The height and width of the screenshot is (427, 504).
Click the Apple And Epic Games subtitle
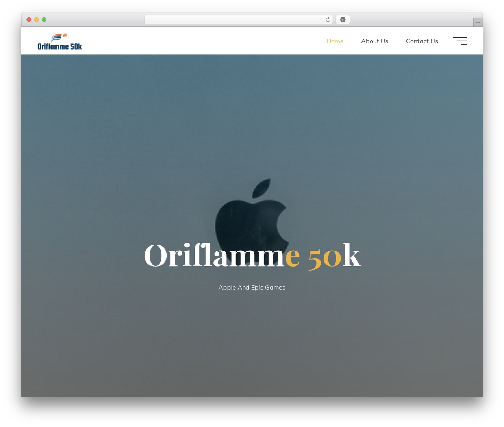(252, 288)
